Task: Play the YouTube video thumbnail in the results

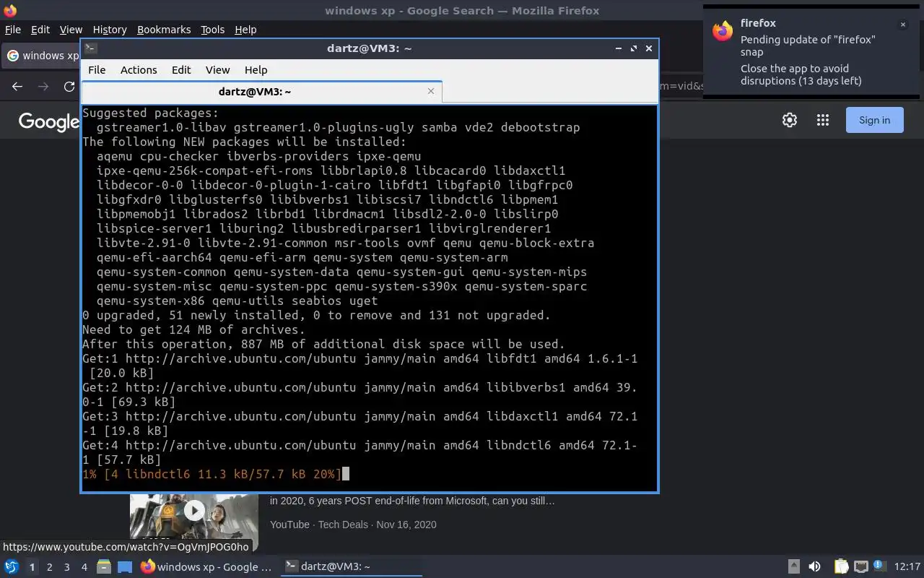Action: click(x=193, y=511)
